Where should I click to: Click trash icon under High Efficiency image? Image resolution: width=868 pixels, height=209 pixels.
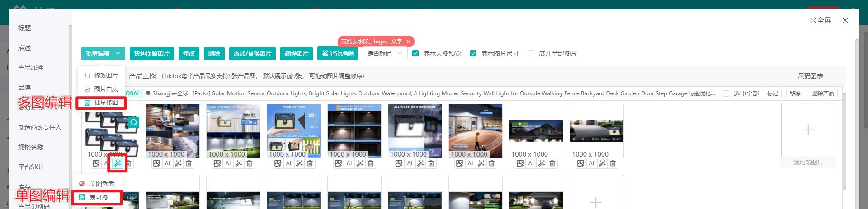(x=250, y=163)
